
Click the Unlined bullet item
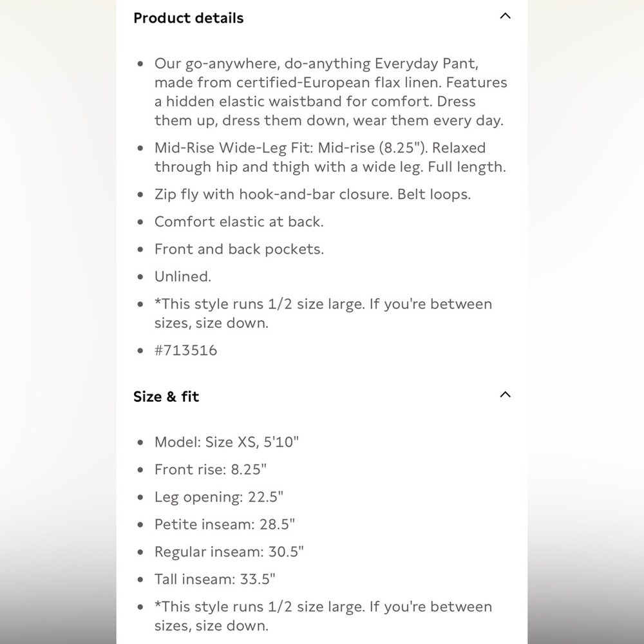tap(183, 276)
